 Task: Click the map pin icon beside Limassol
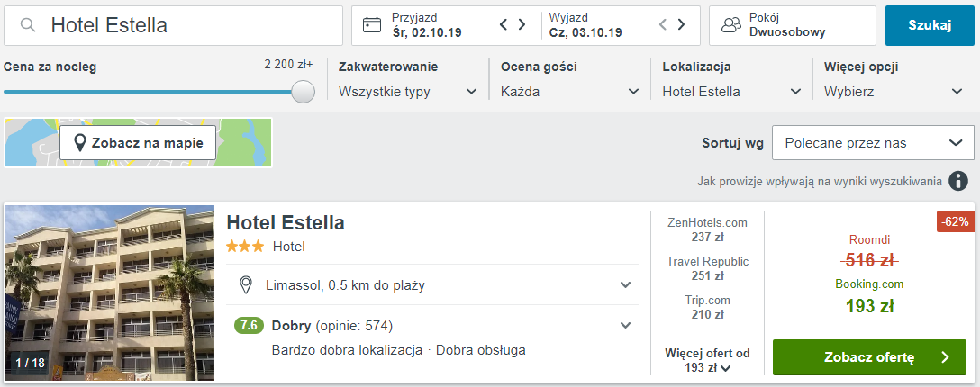point(246,285)
